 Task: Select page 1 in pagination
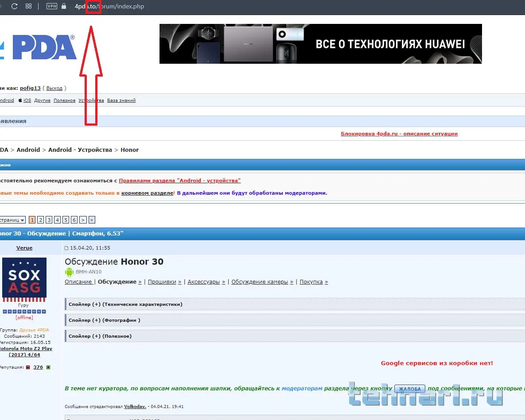(32, 220)
